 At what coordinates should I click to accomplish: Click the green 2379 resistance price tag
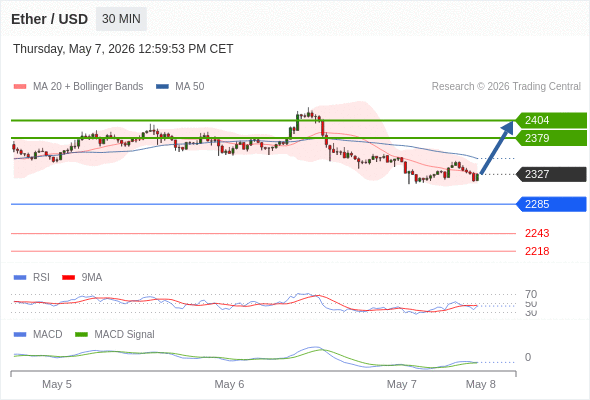point(551,138)
